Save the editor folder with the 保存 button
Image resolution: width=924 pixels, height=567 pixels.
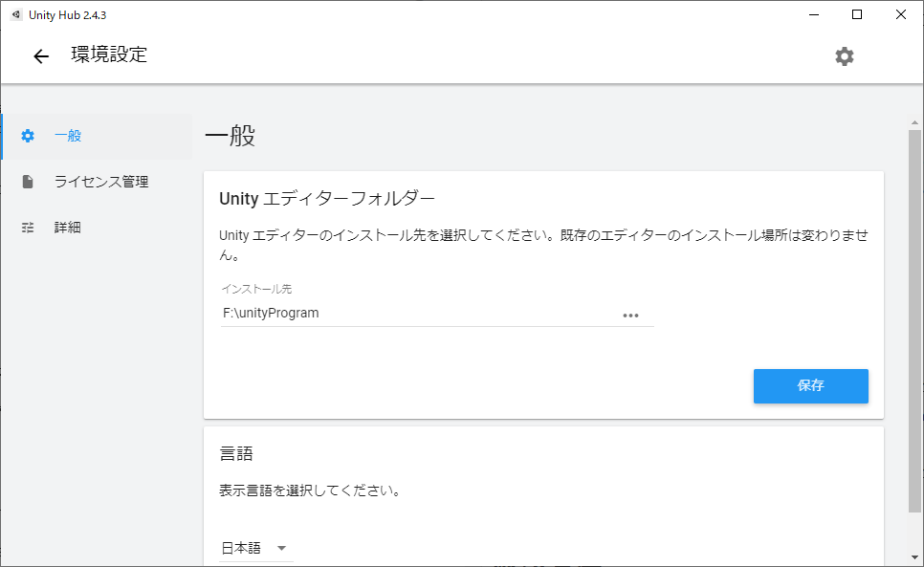point(810,386)
